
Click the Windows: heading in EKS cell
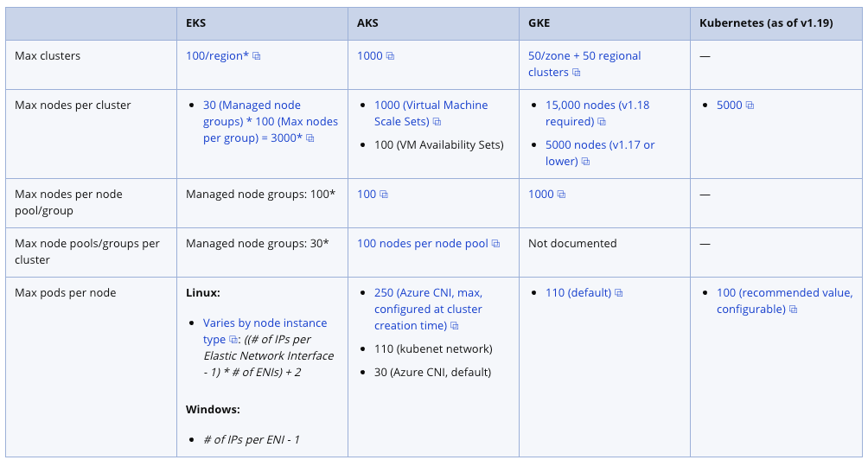[x=214, y=410]
